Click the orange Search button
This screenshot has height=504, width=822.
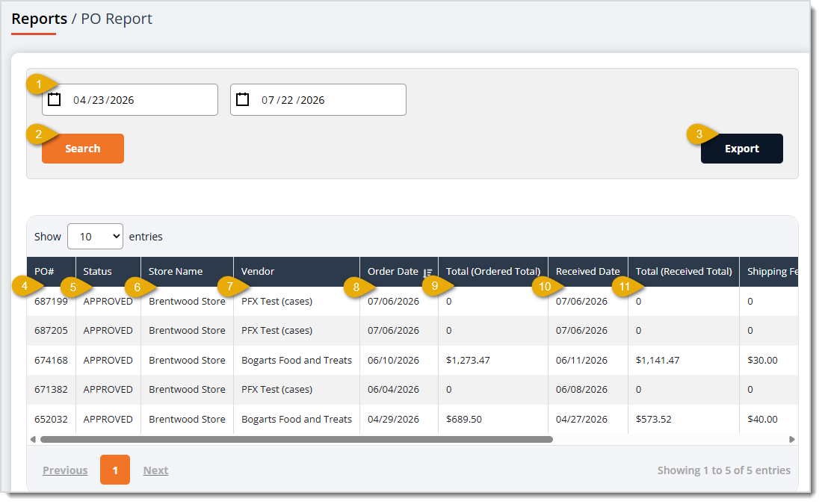[x=83, y=149]
